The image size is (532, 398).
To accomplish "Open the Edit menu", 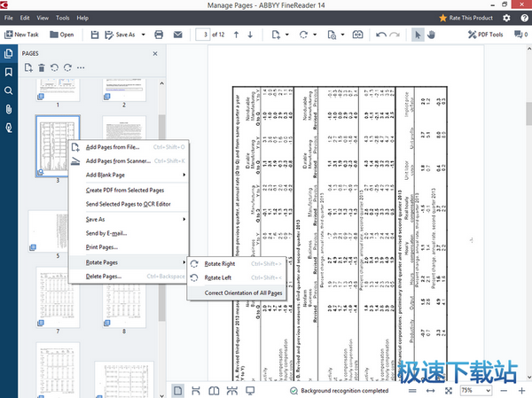I will [x=25, y=18].
